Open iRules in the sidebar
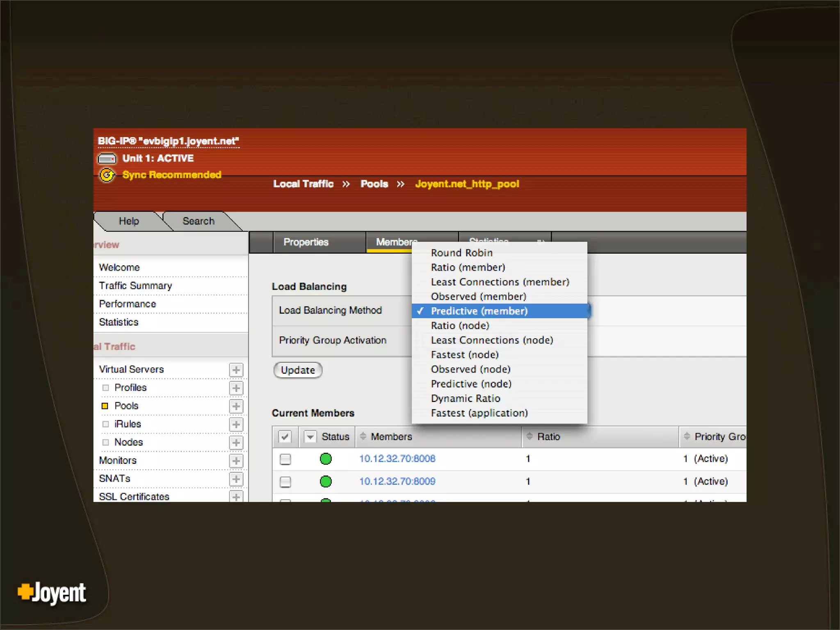 (128, 424)
